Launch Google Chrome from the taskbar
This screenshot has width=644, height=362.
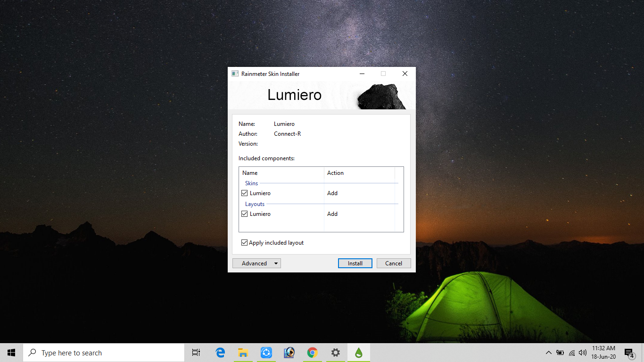point(312,352)
